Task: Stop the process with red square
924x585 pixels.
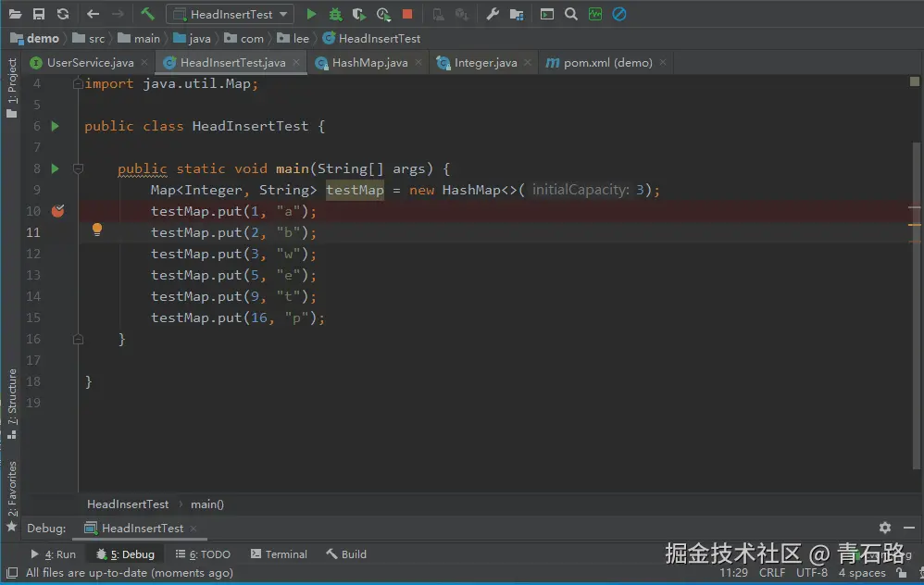Action: click(407, 14)
